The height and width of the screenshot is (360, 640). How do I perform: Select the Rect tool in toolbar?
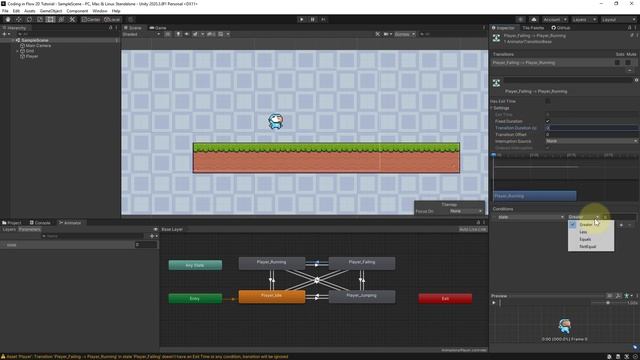pyautogui.click(x=51, y=20)
